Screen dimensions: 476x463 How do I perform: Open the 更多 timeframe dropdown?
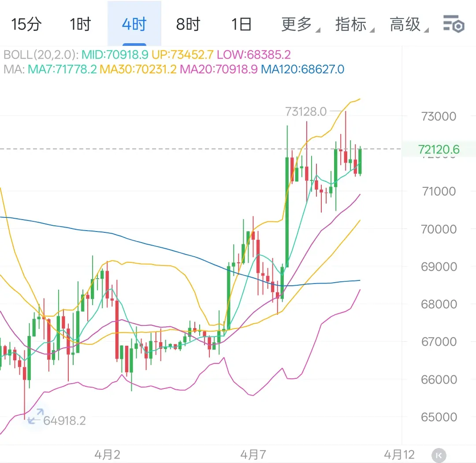300,24
